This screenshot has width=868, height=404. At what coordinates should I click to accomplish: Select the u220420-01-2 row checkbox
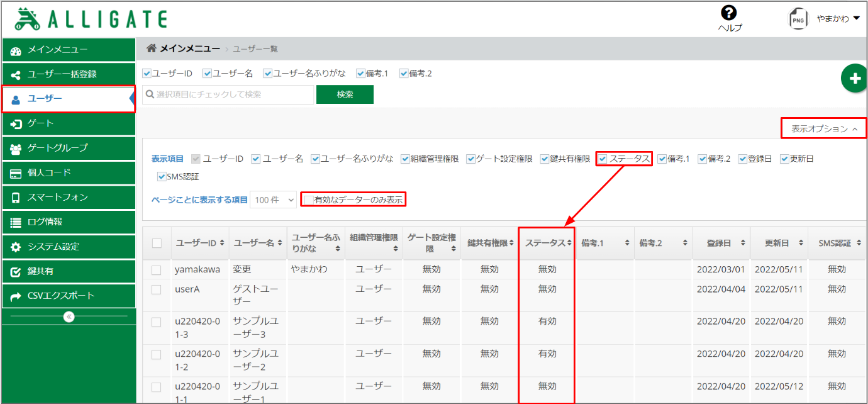click(x=157, y=354)
